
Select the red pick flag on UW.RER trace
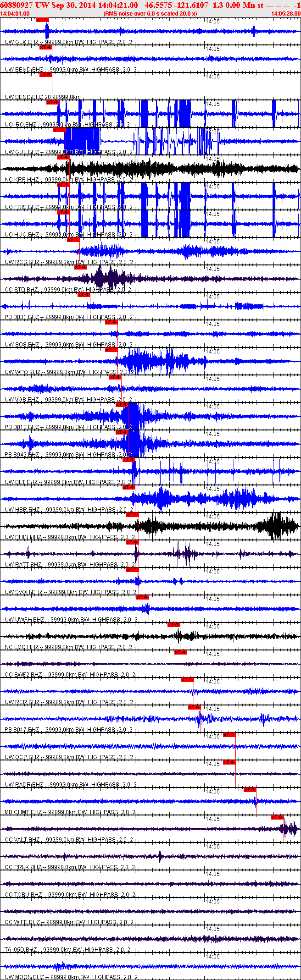[188, 680]
